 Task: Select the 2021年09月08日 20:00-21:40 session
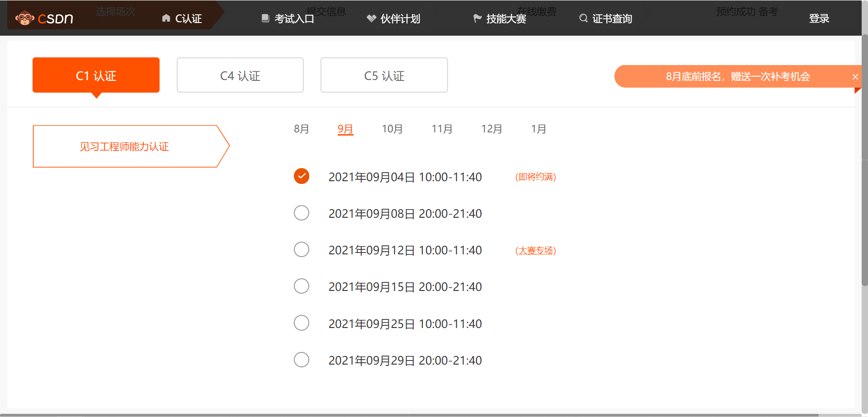(x=302, y=213)
